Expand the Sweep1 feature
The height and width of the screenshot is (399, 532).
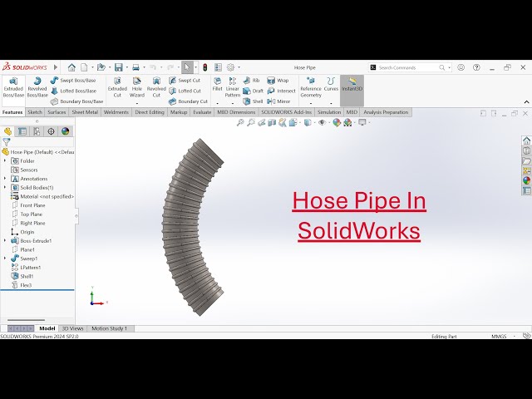pyautogui.click(x=5, y=259)
